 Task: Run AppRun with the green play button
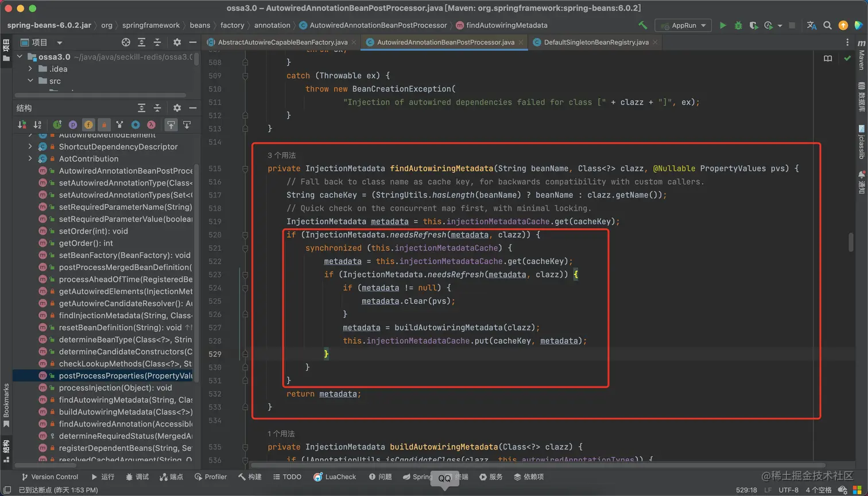pos(723,25)
